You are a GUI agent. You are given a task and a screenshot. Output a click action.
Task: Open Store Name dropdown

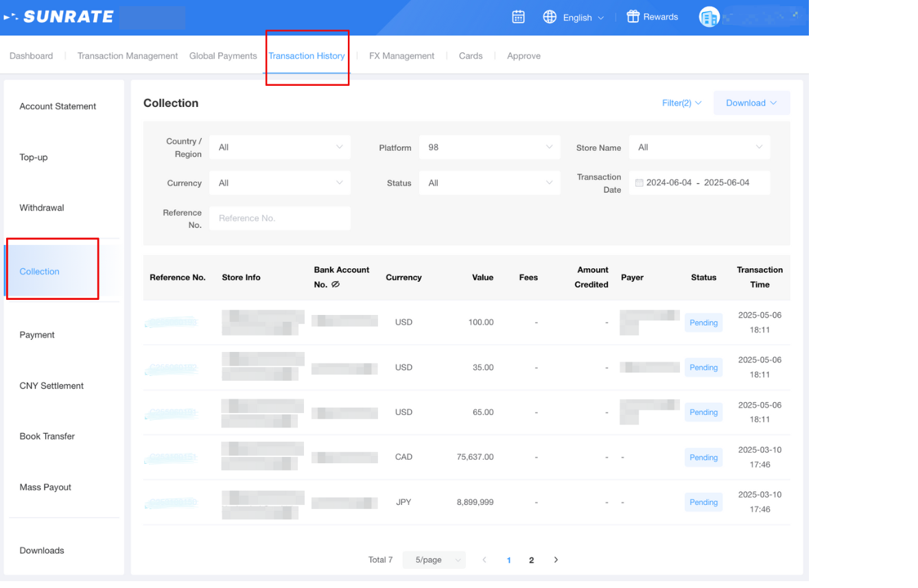699,148
